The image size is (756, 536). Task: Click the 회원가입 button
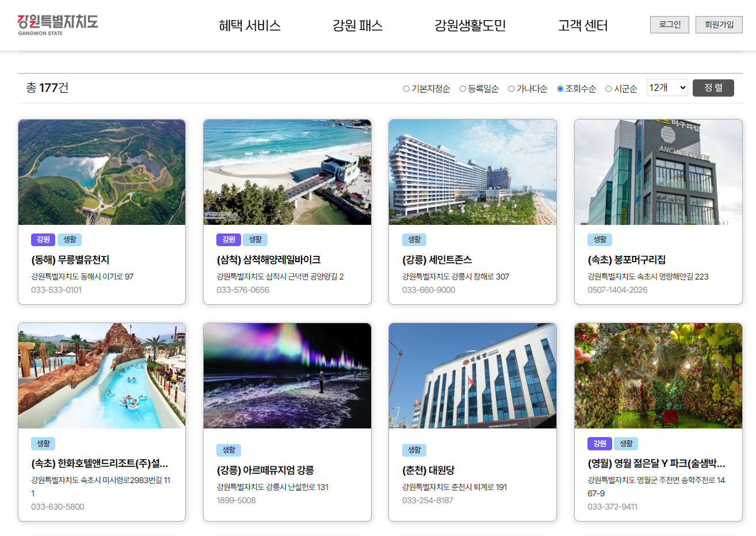point(719,24)
